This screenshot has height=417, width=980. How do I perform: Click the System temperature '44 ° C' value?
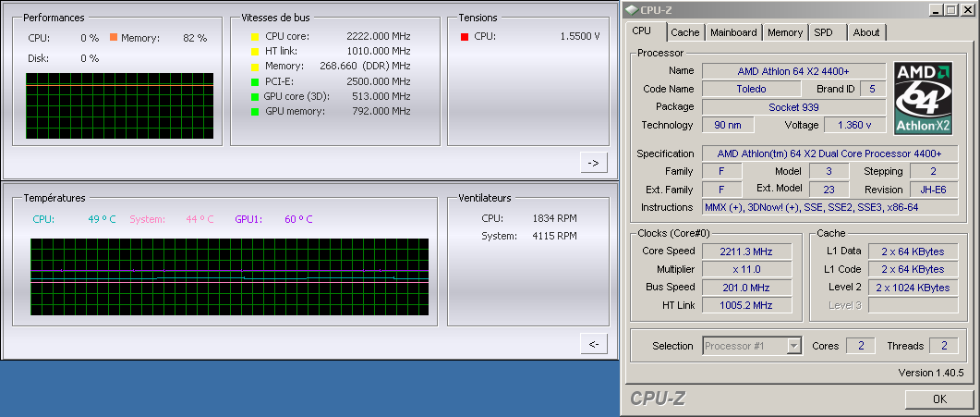pos(200,219)
